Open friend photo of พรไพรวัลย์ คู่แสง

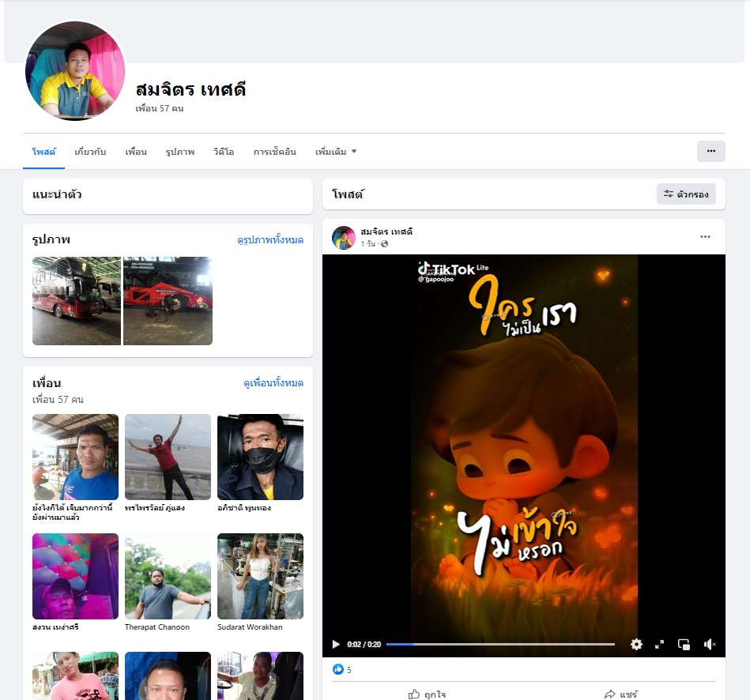pyautogui.click(x=168, y=457)
